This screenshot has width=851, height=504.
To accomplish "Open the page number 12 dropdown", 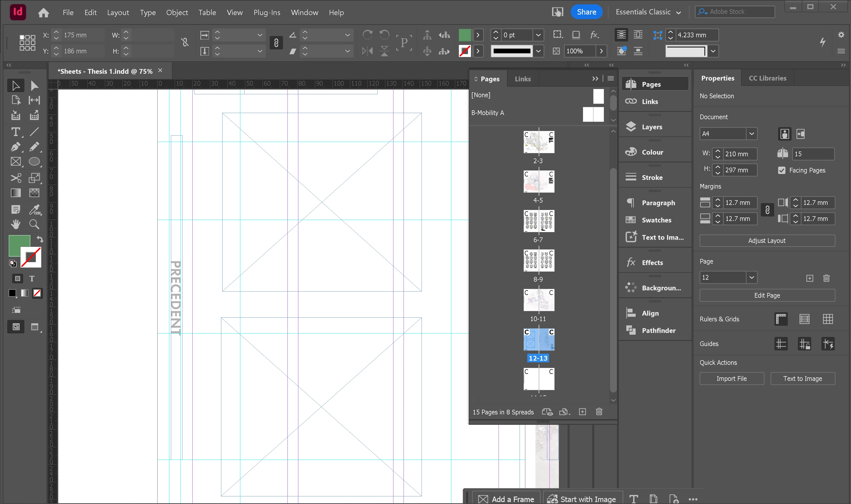I will [751, 277].
